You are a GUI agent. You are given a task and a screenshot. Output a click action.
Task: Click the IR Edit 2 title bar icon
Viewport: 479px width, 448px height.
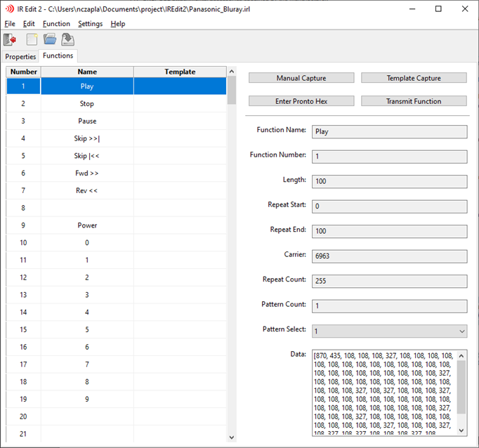[x=10, y=9]
